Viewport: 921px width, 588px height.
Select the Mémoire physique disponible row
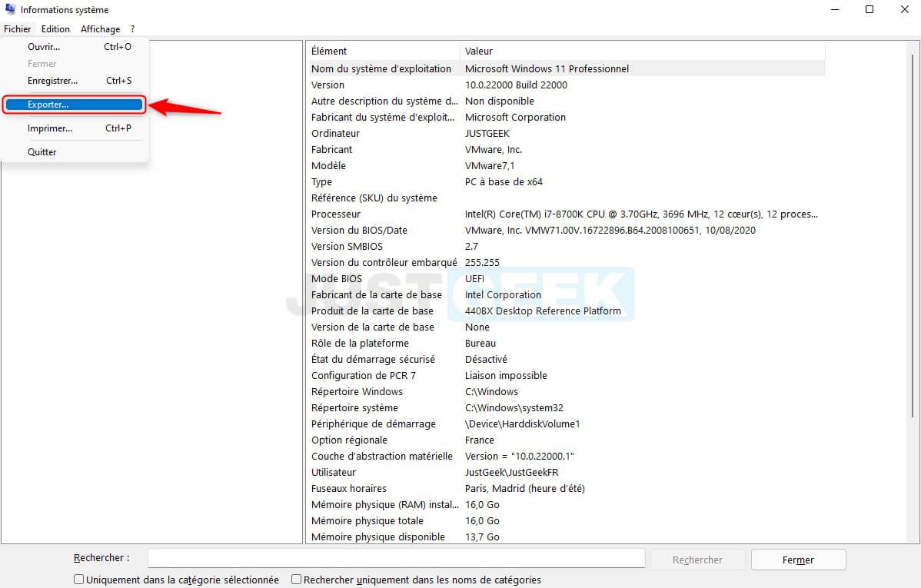coord(566,537)
